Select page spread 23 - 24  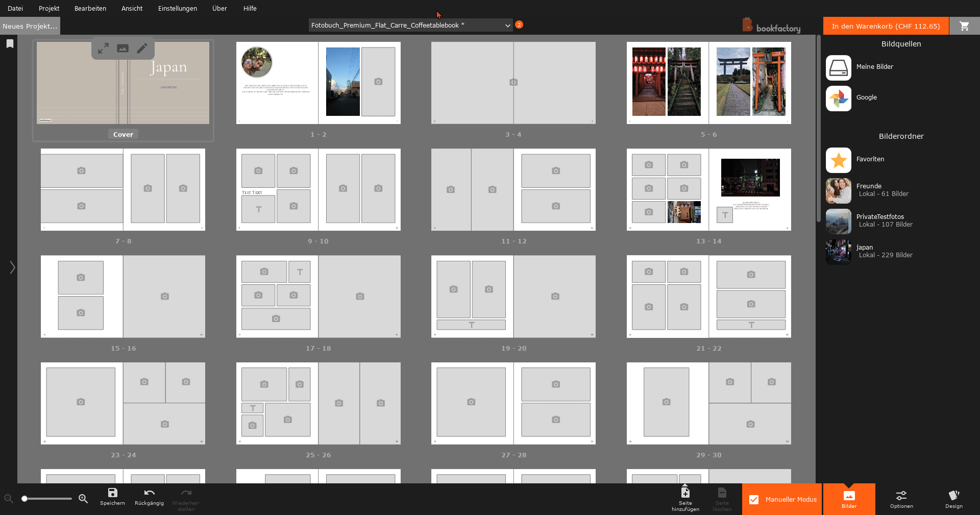pyautogui.click(x=123, y=403)
